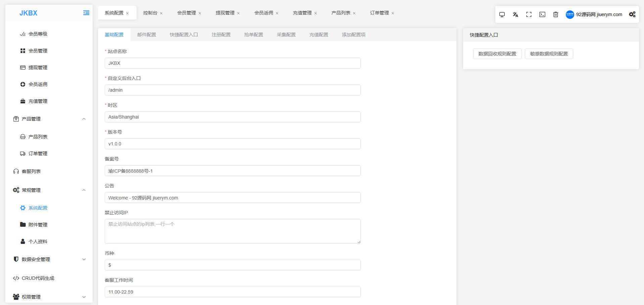Click the 充值管理 briefcase icon
This screenshot has height=305, width=644.
[x=23, y=101]
